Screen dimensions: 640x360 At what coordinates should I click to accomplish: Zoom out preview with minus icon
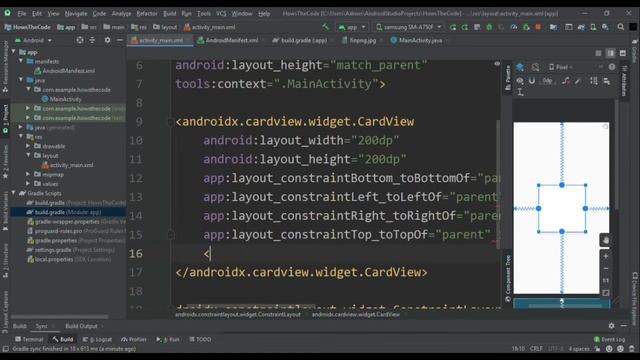click(x=606, y=268)
